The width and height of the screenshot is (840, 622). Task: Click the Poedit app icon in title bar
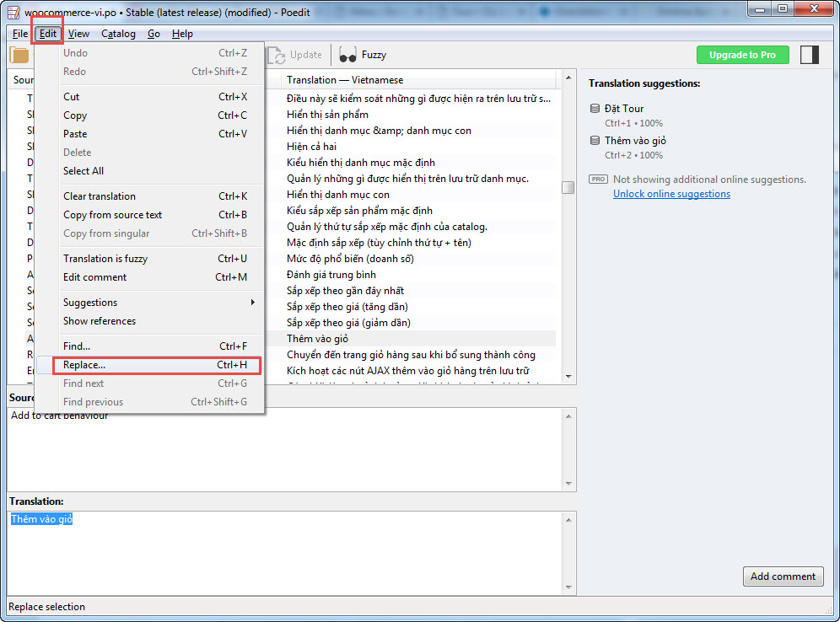click(13, 11)
